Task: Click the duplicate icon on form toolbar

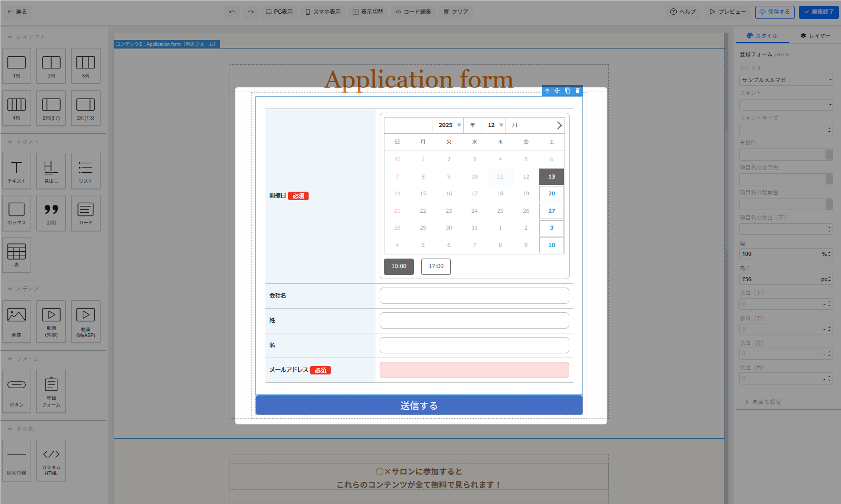Action: point(568,91)
